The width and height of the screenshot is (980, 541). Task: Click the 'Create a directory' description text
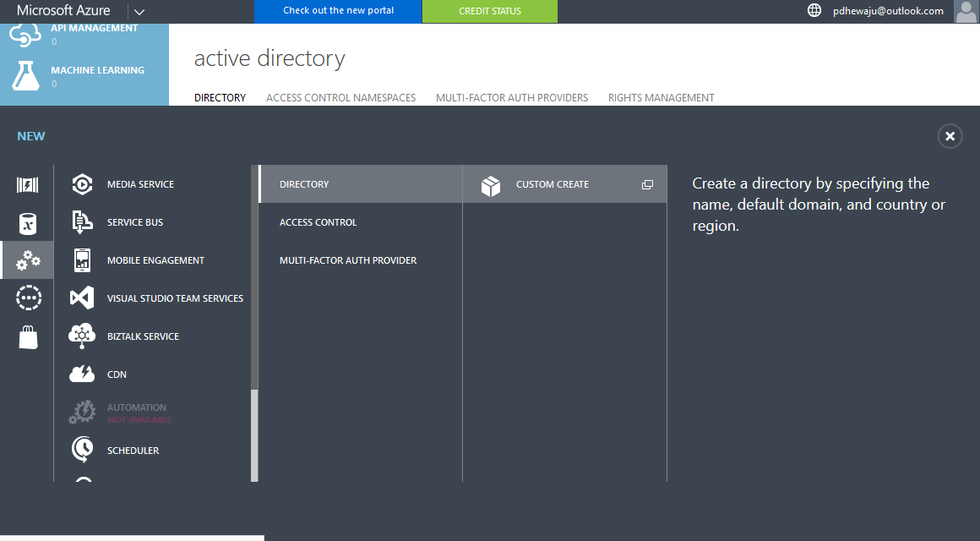819,205
